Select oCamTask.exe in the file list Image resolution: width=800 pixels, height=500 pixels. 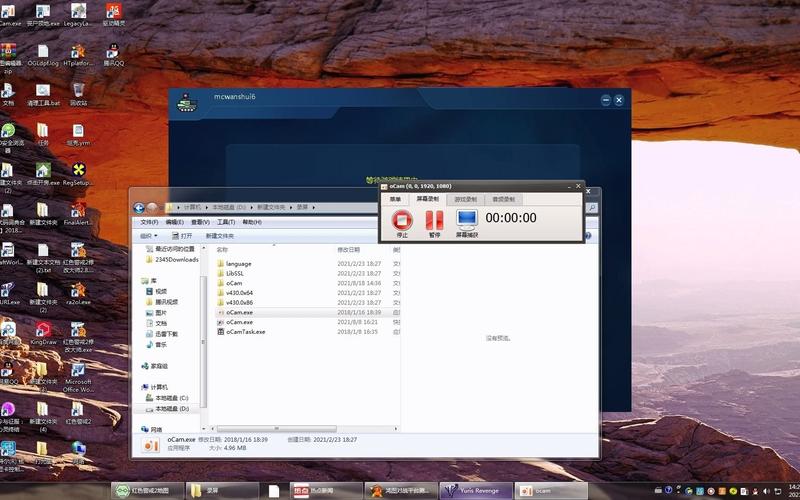(245, 331)
